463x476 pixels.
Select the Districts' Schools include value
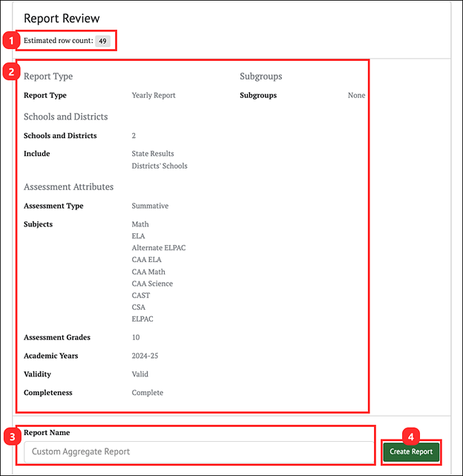pyautogui.click(x=160, y=166)
